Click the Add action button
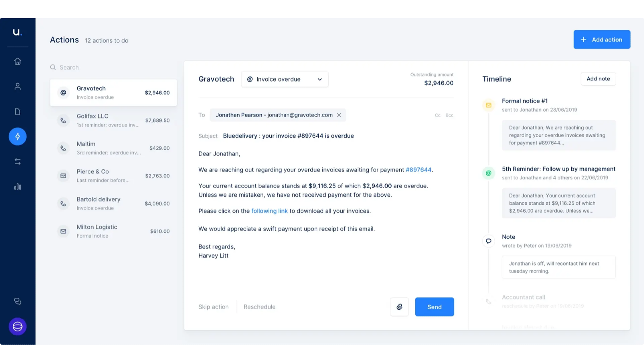 [x=602, y=39]
